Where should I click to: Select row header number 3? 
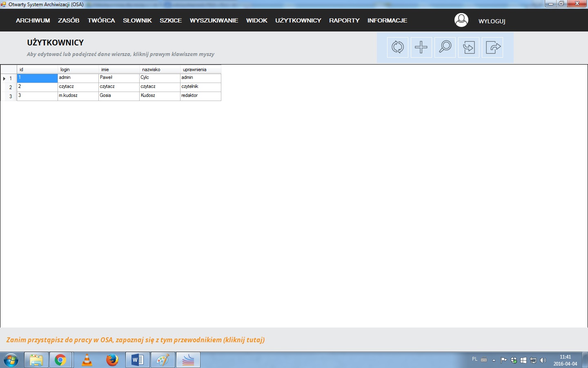9,96
